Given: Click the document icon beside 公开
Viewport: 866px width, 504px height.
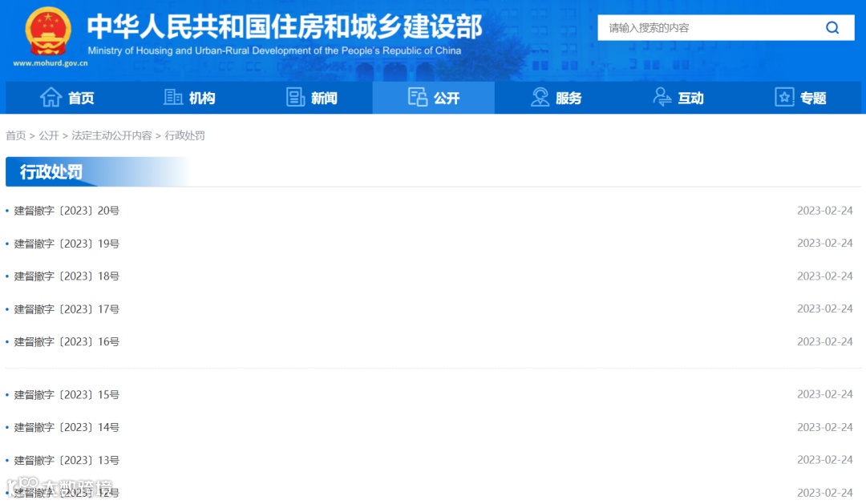Looking at the screenshot, I should coord(418,97).
